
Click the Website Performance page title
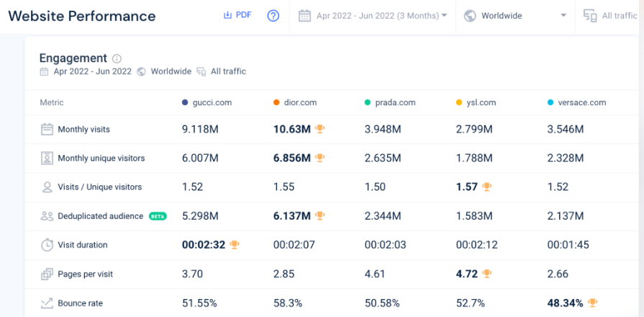82,16
